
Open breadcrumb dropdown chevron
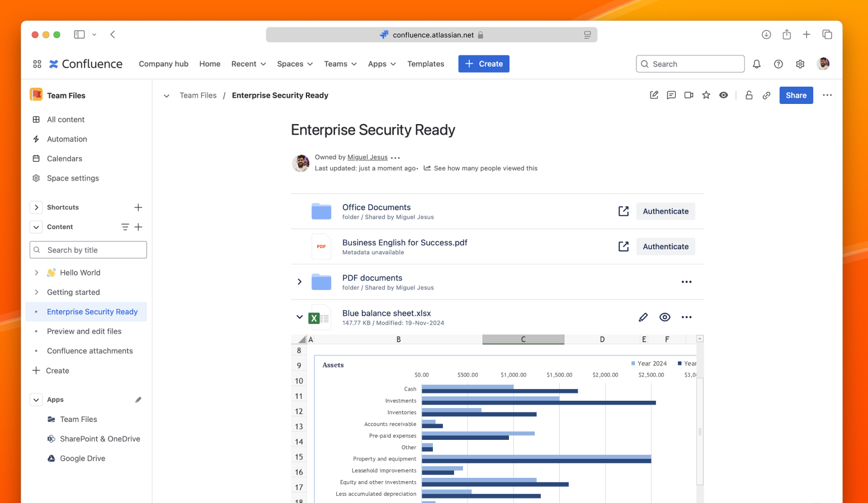pyautogui.click(x=166, y=96)
